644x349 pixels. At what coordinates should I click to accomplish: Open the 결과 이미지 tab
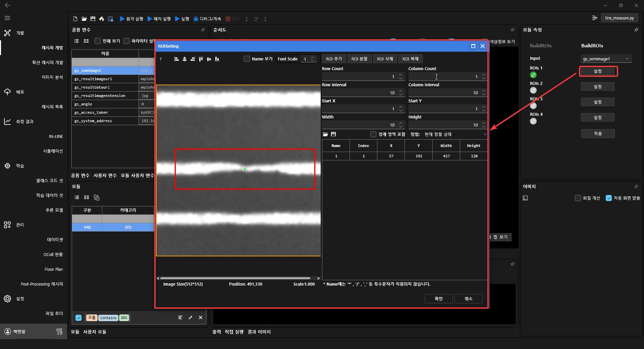259,332
